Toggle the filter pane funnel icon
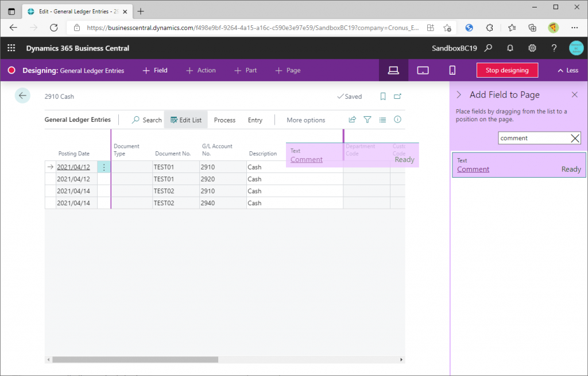The height and width of the screenshot is (376, 588). click(367, 120)
